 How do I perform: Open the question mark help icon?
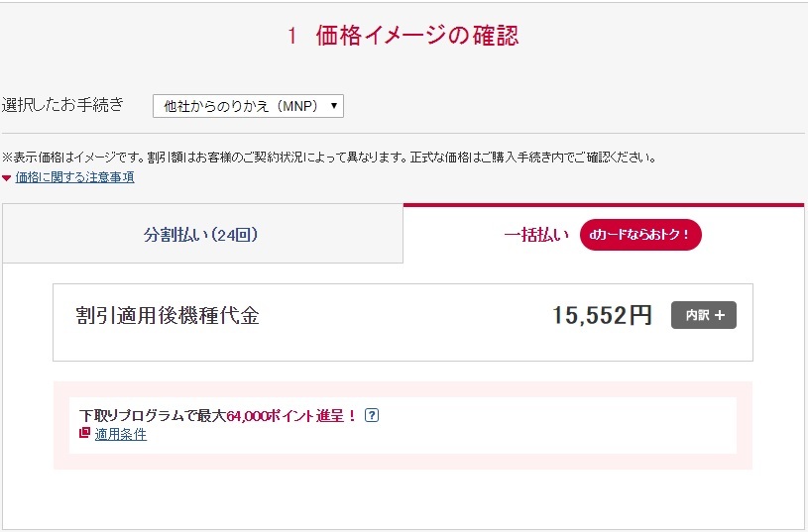(x=372, y=416)
